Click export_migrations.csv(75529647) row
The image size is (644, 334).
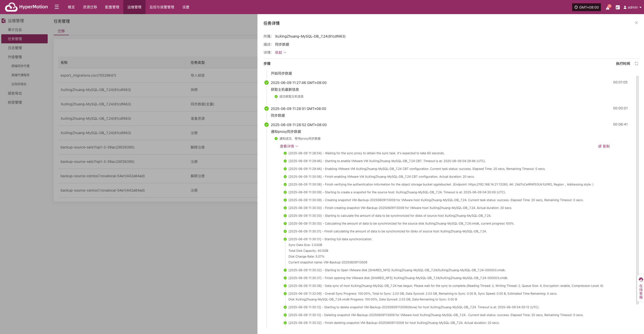click(x=158, y=75)
